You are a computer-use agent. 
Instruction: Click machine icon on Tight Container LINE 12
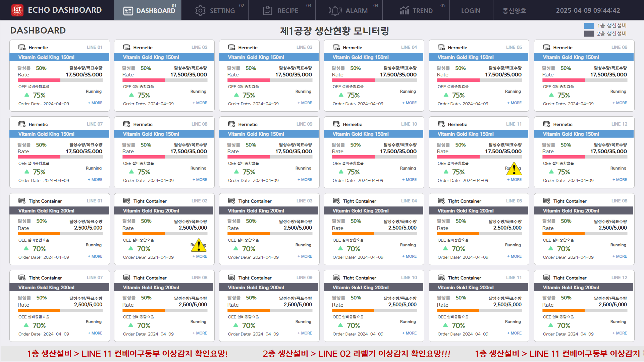pyautogui.click(x=546, y=278)
